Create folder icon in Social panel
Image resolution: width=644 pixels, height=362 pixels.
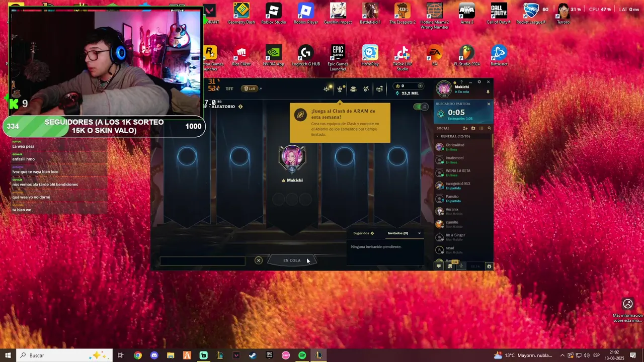[473, 128]
